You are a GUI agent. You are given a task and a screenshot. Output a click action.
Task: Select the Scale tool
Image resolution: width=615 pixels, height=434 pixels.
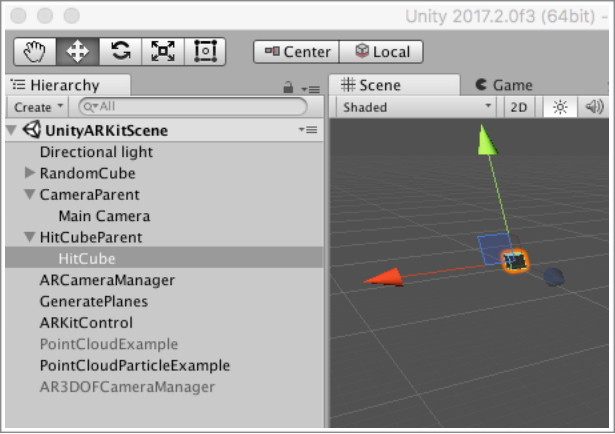163,51
